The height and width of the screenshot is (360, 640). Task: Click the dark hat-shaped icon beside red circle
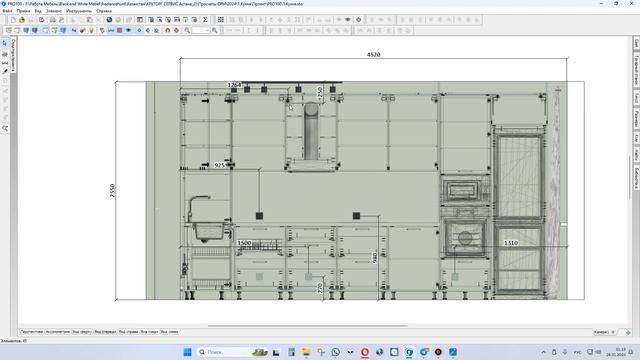coord(348,20)
